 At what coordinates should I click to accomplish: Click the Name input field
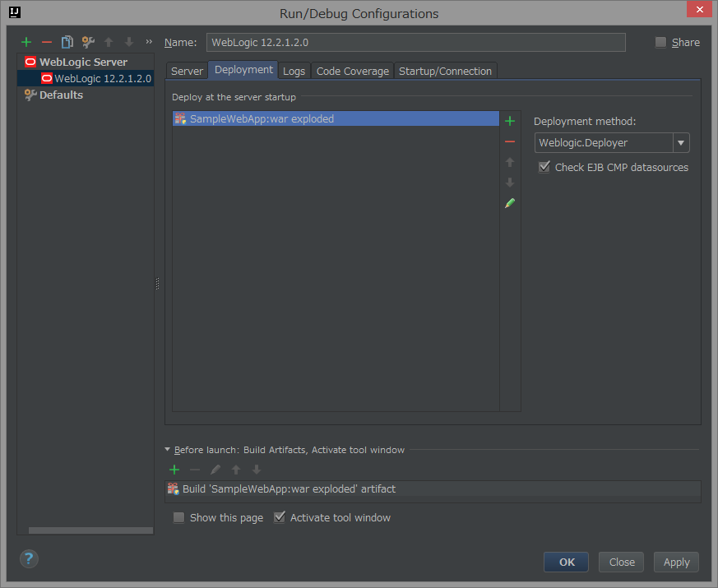click(416, 43)
